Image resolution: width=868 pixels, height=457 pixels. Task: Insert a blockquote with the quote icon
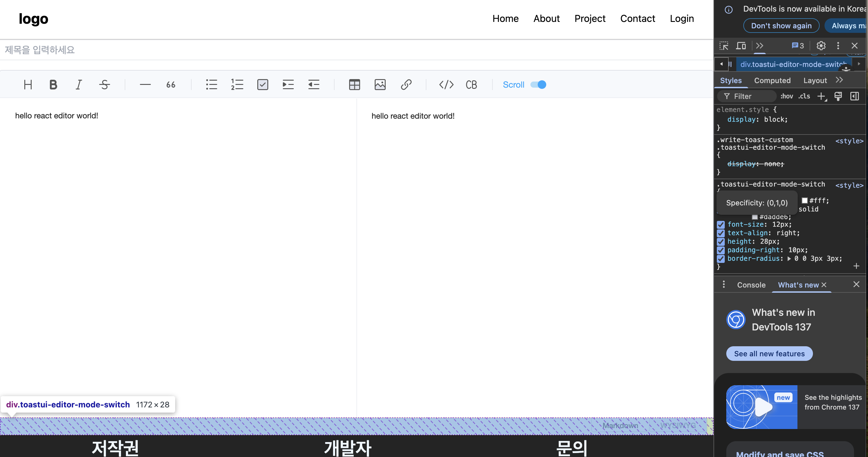point(171,85)
